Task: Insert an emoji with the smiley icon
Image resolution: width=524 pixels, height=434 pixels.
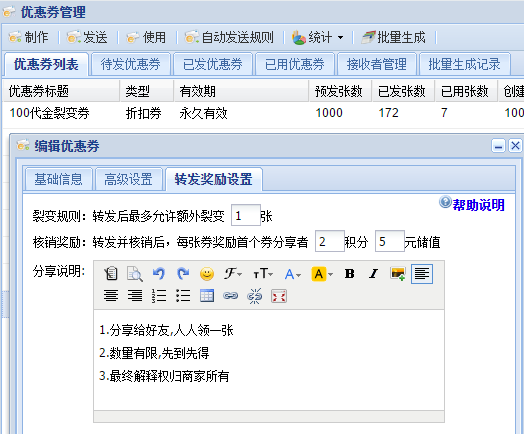Action: click(207, 274)
